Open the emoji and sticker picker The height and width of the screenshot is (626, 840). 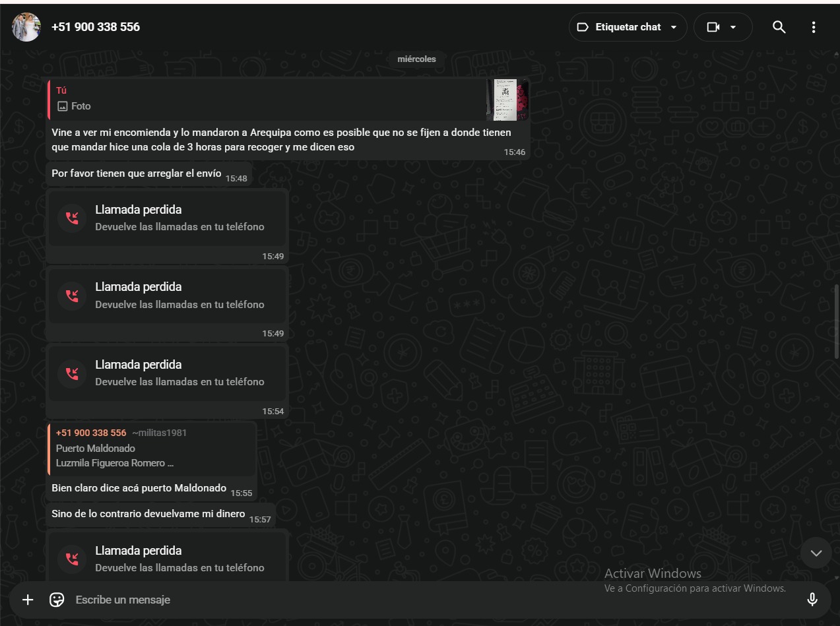[x=57, y=600]
